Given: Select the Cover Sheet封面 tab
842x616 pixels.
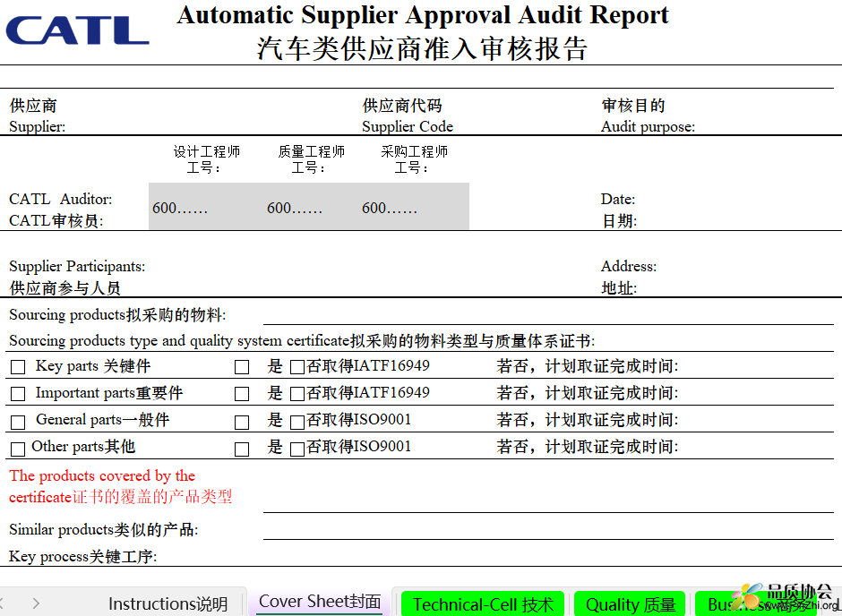Looking at the screenshot, I should pyautogui.click(x=320, y=602).
